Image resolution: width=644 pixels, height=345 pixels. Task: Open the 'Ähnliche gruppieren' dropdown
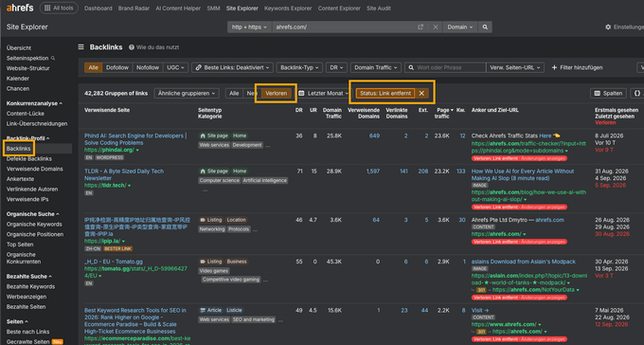point(187,93)
